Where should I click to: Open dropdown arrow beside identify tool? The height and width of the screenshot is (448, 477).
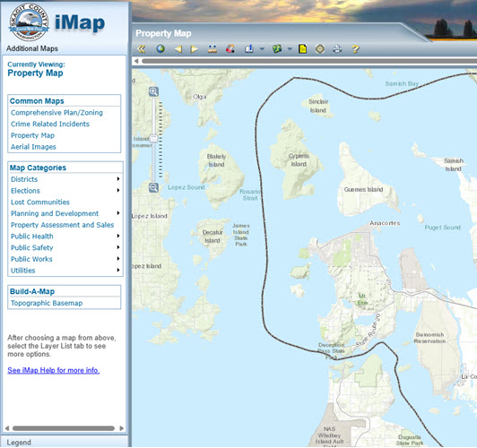click(x=262, y=48)
